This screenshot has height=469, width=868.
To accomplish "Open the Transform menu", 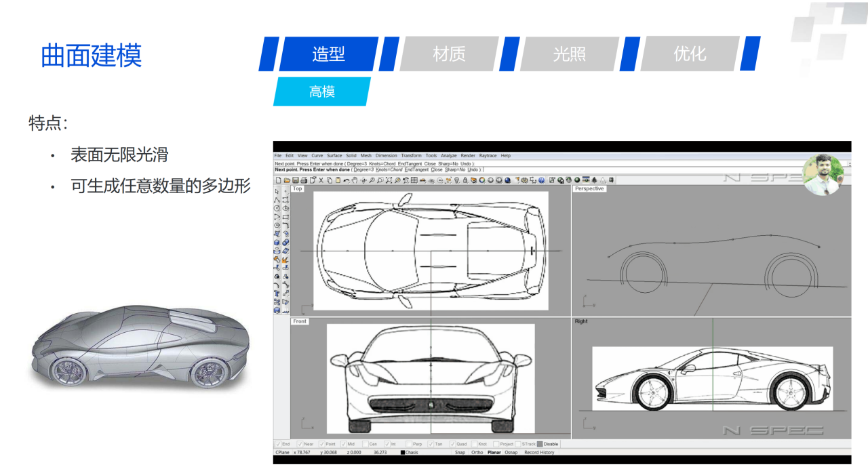I will (x=411, y=156).
